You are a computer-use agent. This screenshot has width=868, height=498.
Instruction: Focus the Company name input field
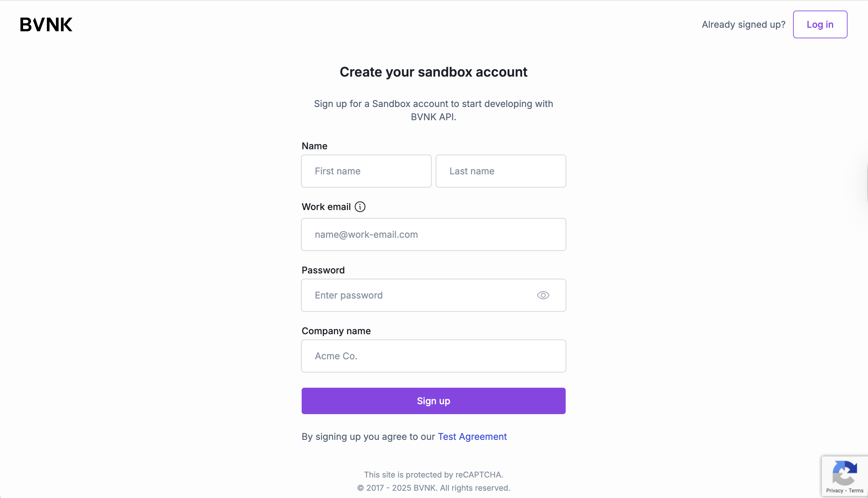click(433, 356)
